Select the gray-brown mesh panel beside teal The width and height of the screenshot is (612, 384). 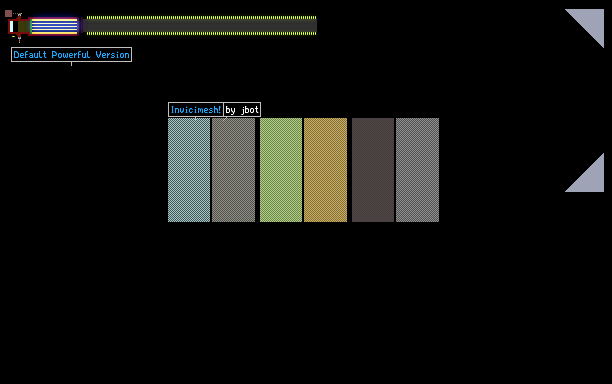point(233,170)
